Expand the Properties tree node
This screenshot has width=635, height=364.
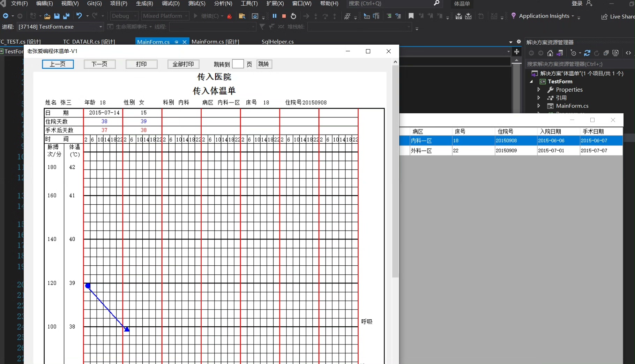tap(539, 90)
